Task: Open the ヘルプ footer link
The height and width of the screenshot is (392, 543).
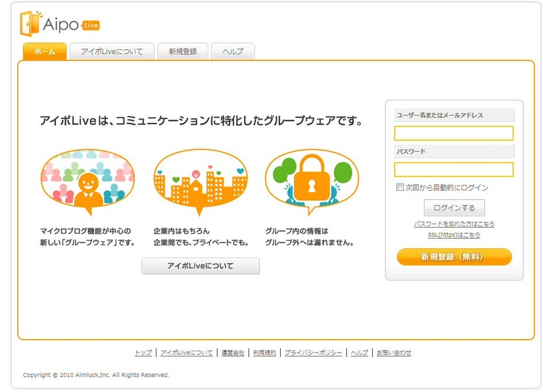Action: click(359, 353)
